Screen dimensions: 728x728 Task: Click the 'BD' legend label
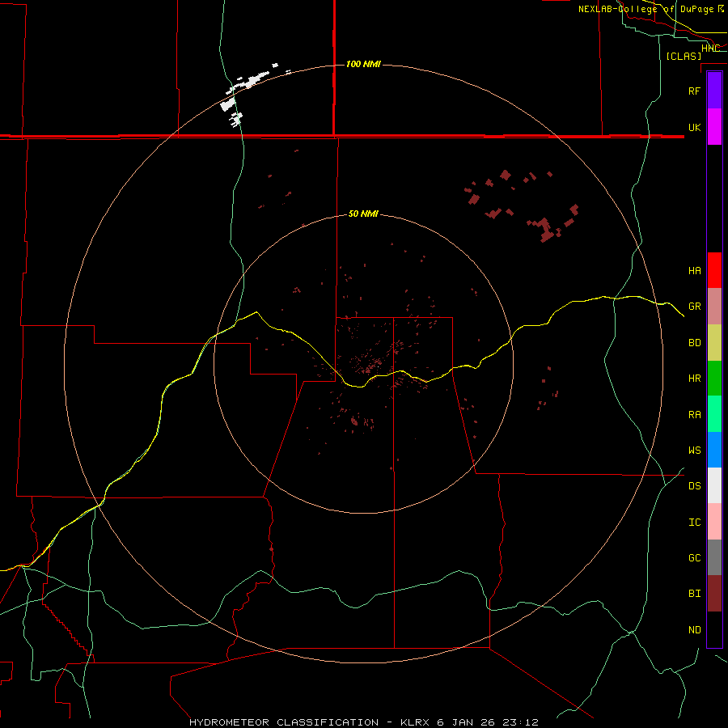tap(694, 343)
